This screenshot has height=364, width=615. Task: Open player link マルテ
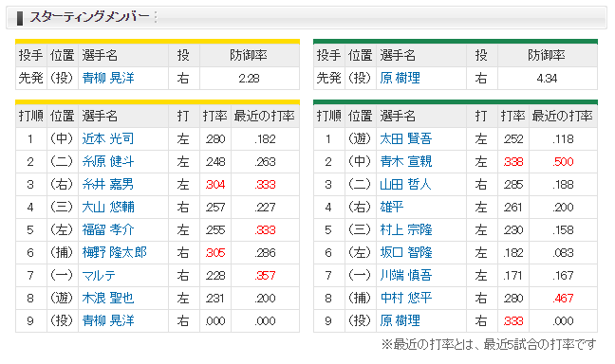pos(99,276)
